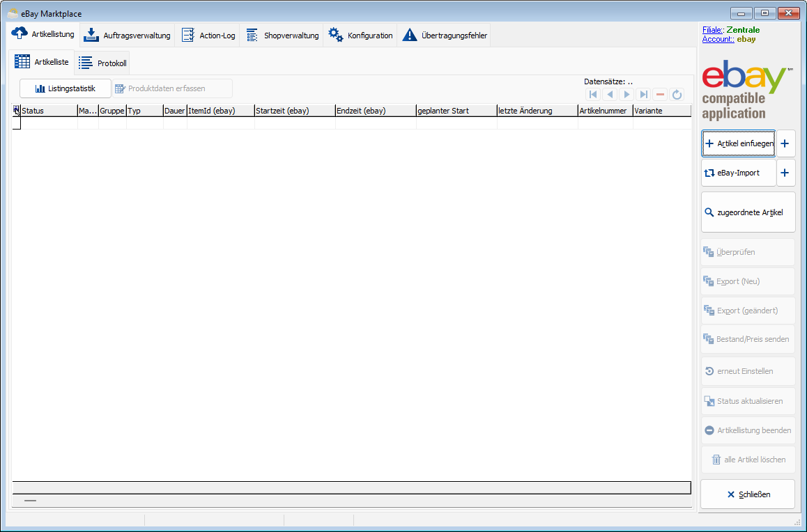Screen dimensions: 807x532
Task: Click the geplanter Start column header
Action: [456, 111]
